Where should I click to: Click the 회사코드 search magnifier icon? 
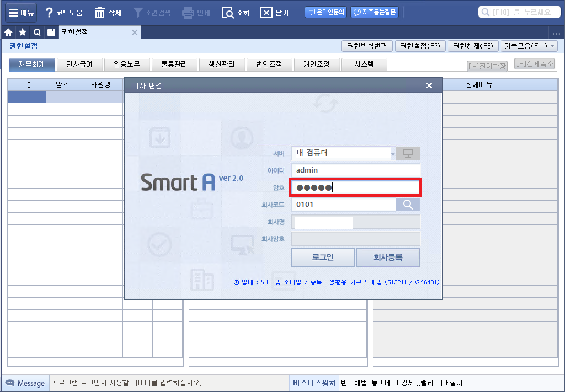[x=408, y=205]
